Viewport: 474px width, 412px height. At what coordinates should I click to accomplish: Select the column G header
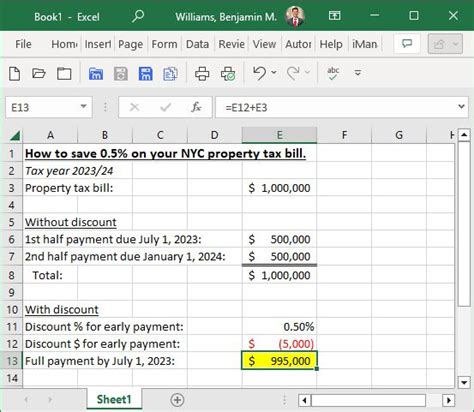pos(399,135)
